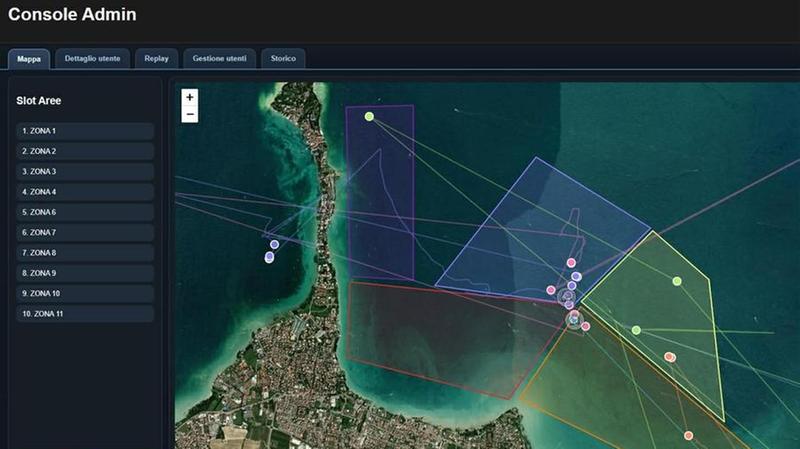Choose ZONA 4 from the area list

85,192
